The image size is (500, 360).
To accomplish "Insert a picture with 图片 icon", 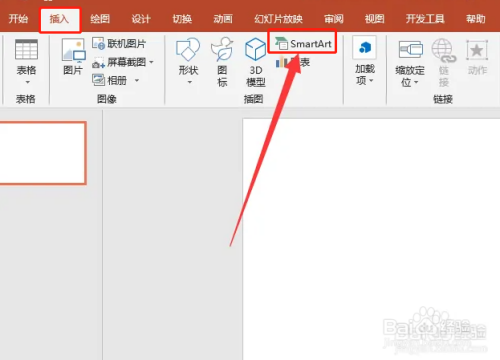I will pos(73,51).
